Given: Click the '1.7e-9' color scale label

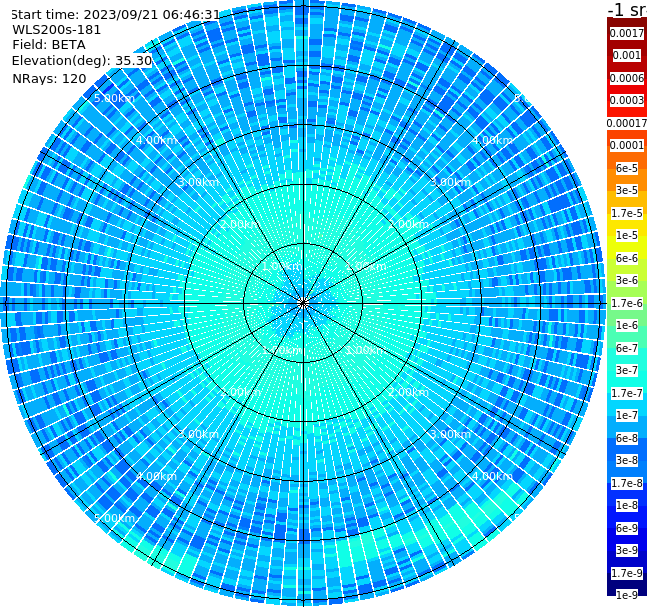Looking at the screenshot, I should tap(627, 573).
